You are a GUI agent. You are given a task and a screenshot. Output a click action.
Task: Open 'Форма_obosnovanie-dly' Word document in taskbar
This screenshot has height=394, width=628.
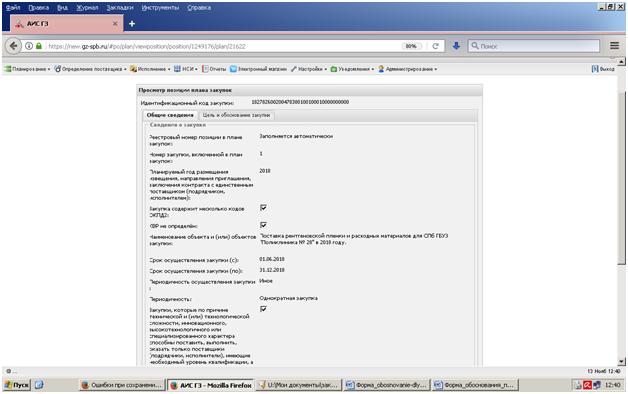click(387, 385)
